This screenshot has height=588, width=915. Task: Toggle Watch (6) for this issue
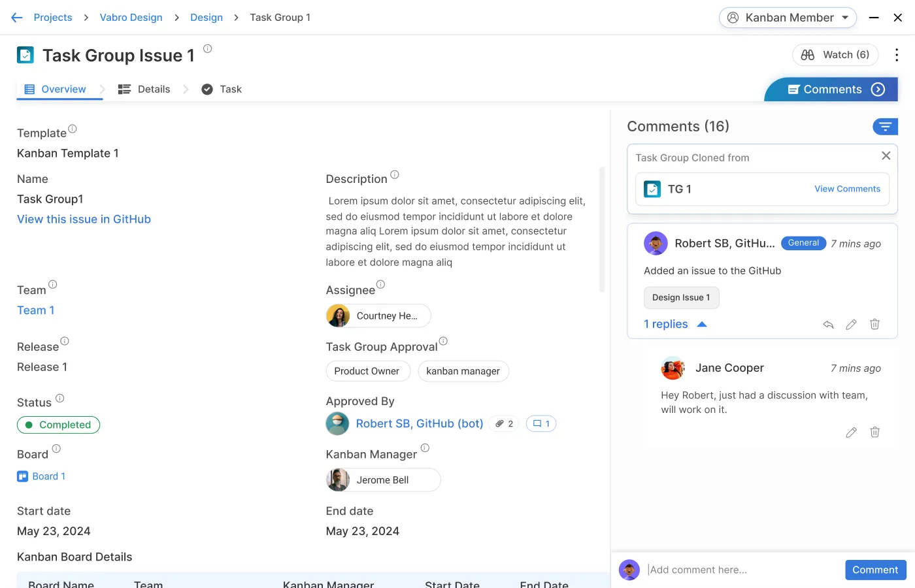point(835,55)
